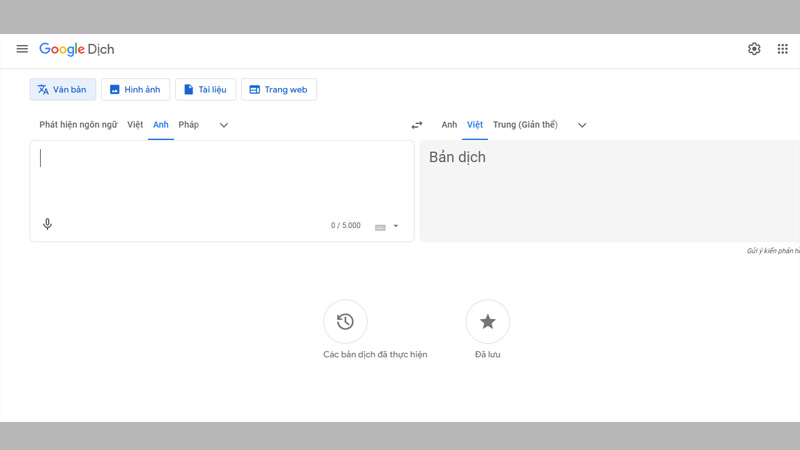The image size is (800, 450).
Task: Toggle the virtual keyboard input tool
Action: (380, 227)
